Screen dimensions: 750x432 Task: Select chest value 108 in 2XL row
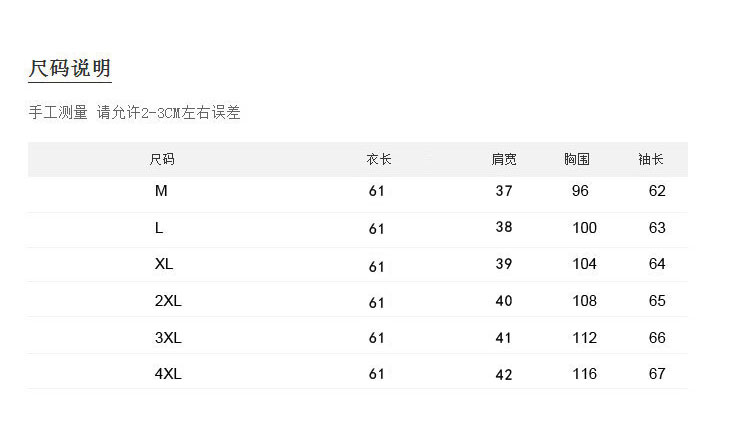coord(584,301)
